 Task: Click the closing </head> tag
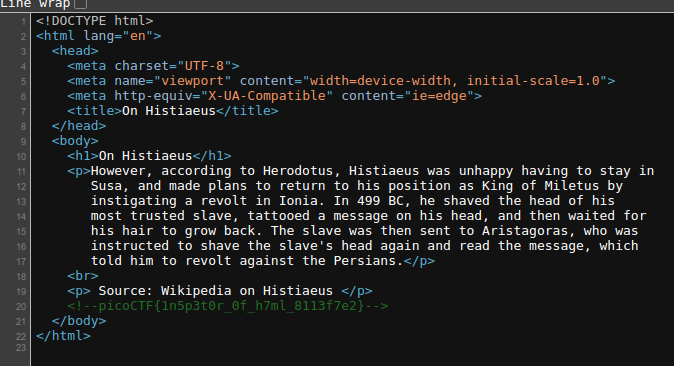pyautogui.click(x=79, y=126)
